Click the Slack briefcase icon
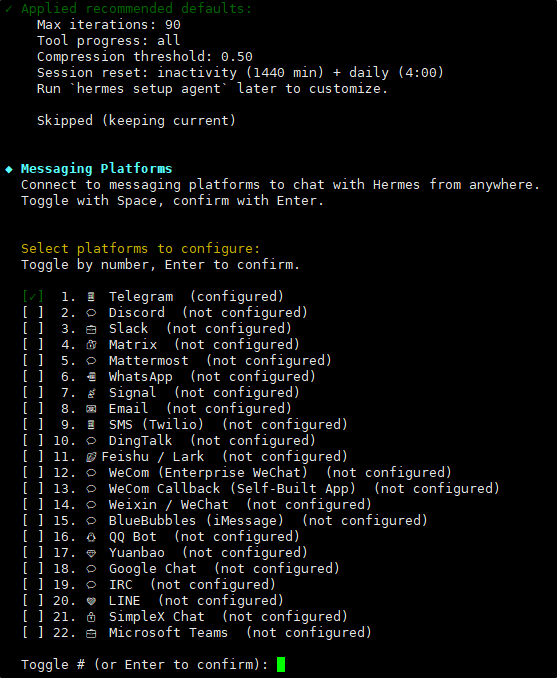Viewport: 557px width, 678px height. (x=91, y=329)
